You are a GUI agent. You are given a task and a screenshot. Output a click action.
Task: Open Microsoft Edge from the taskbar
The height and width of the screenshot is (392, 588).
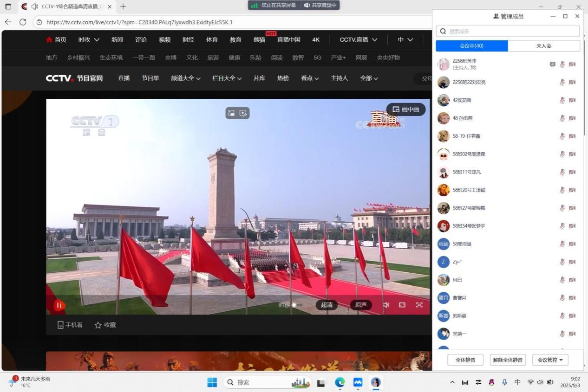[340, 382]
